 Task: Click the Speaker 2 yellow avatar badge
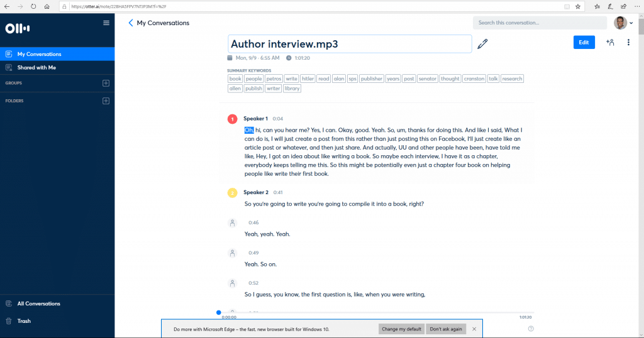pos(233,192)
